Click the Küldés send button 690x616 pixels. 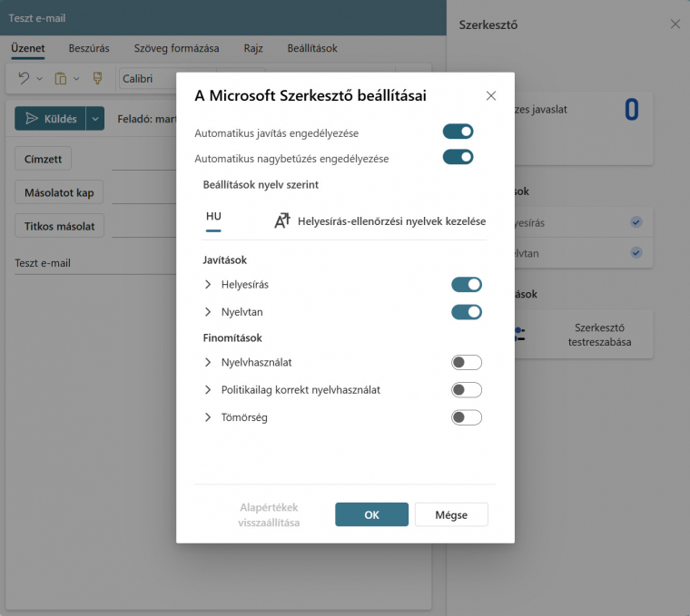click(51, 118)
